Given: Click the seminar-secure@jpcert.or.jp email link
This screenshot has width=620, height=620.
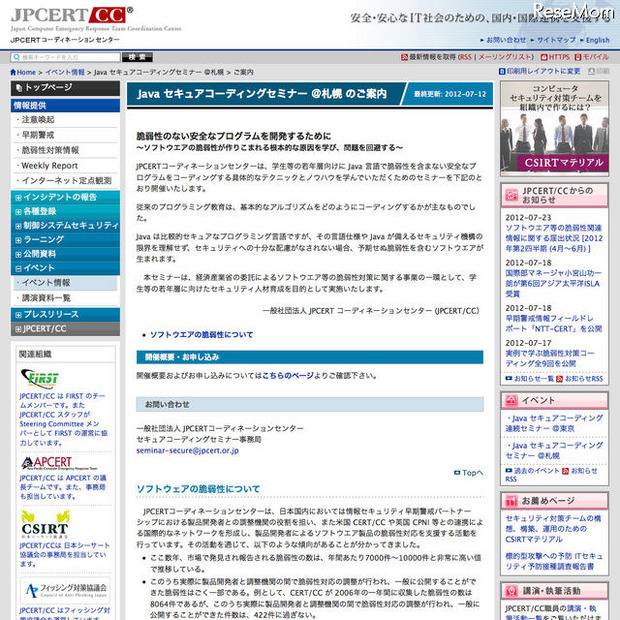Looking at the screenshot, I should pos(187,451).
